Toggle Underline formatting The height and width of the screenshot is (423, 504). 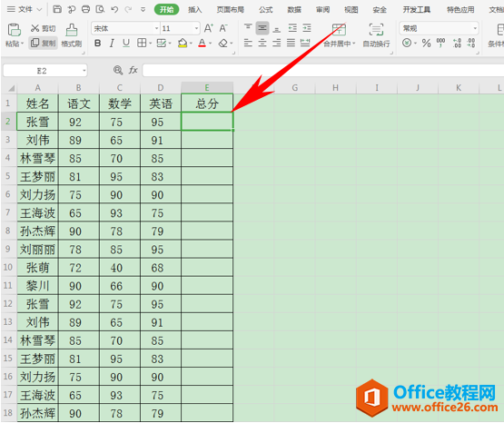tap(126, 43)
